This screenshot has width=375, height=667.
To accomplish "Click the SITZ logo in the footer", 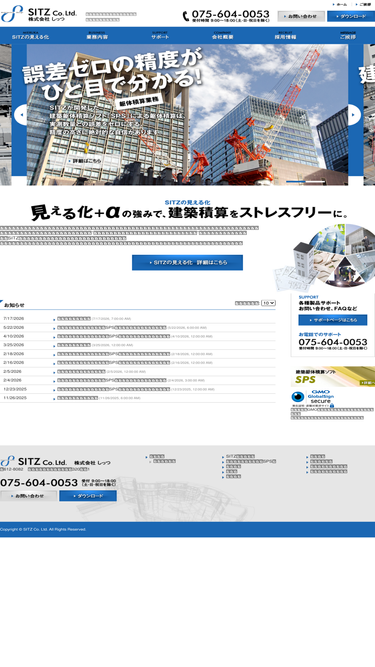I will coord(34,461).
